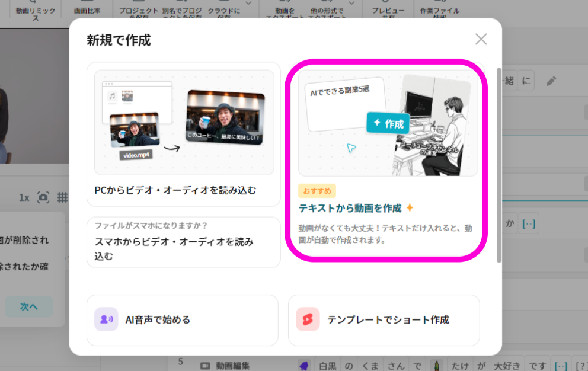Click the 1x playback speed control
Viewport: 588px width, 371px height.
(x=24, y=197)
